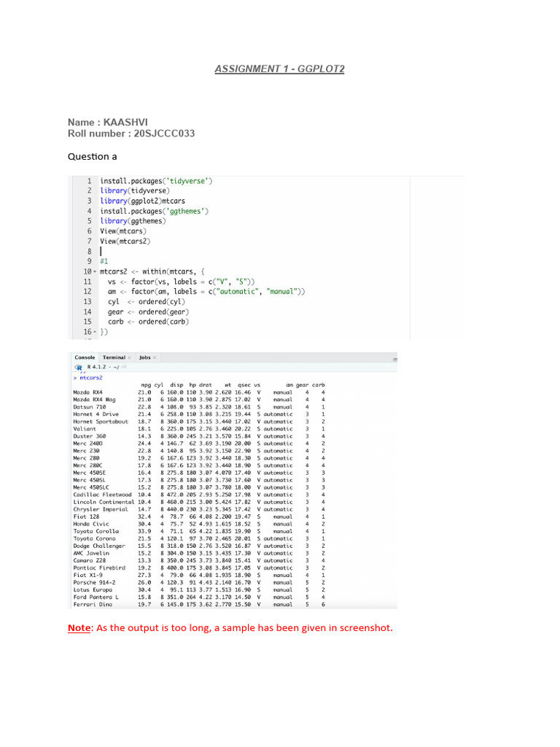Click the Valiant row name
This screenshot has width=560, height=747.
pos(85,429)
